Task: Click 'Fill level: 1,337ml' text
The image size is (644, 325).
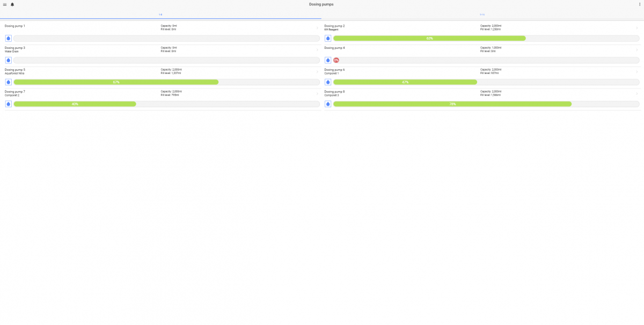Action: point(171,73)
